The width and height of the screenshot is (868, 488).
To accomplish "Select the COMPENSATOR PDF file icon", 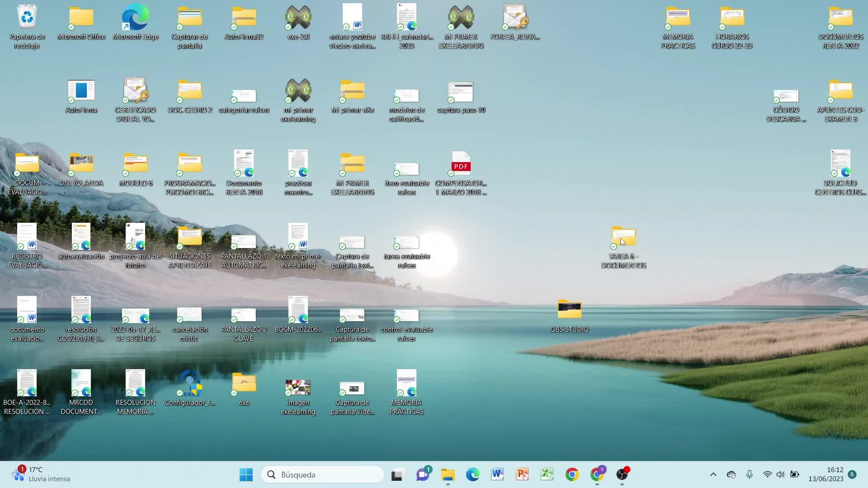I will click(461, 164).
